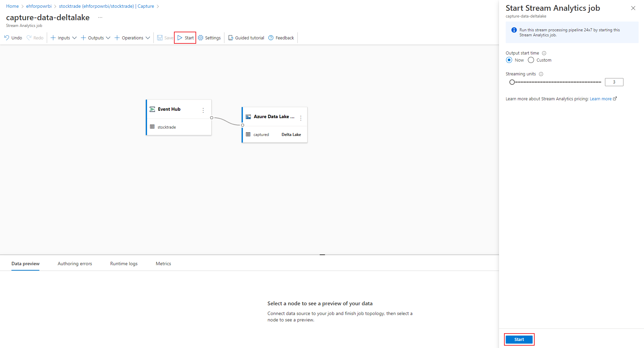Viewport: 644px width, 348px height.
Task: Click the captured table icon
Action: coord(248,134)
